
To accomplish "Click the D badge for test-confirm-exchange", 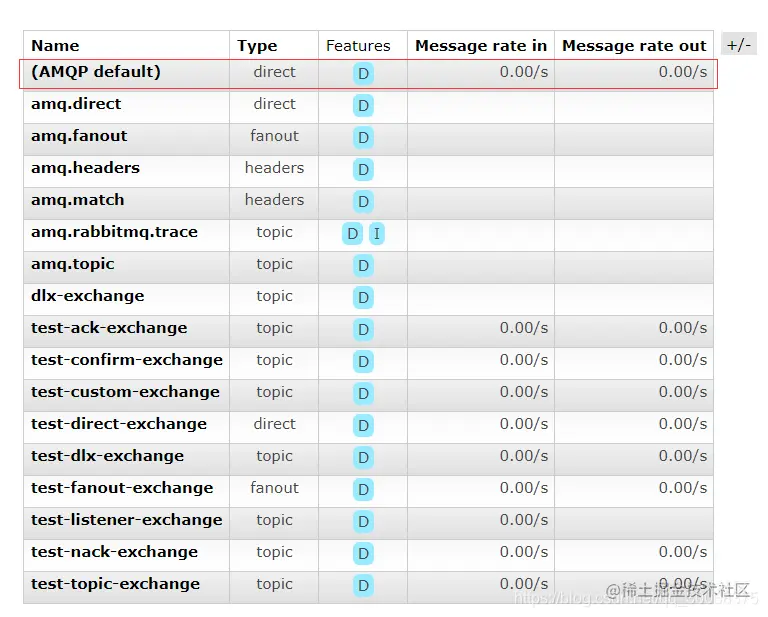I will [363, 362].
